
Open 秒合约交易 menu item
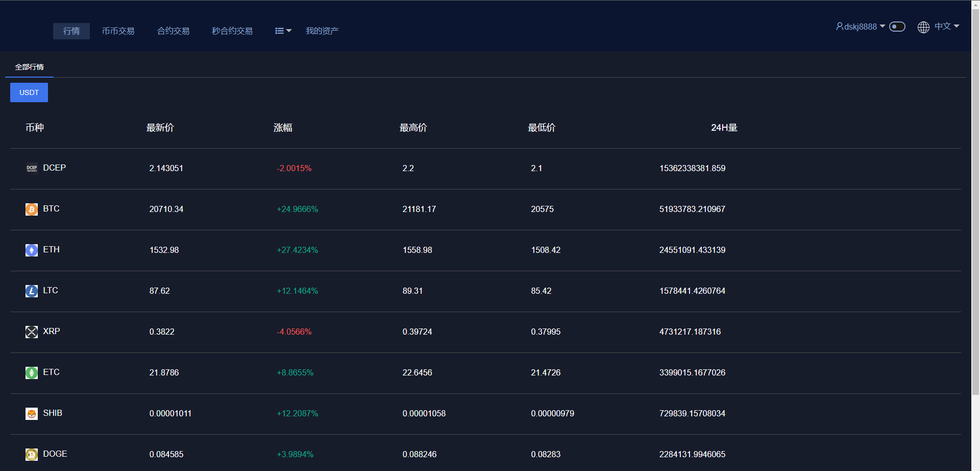click(x=232, y=31)
